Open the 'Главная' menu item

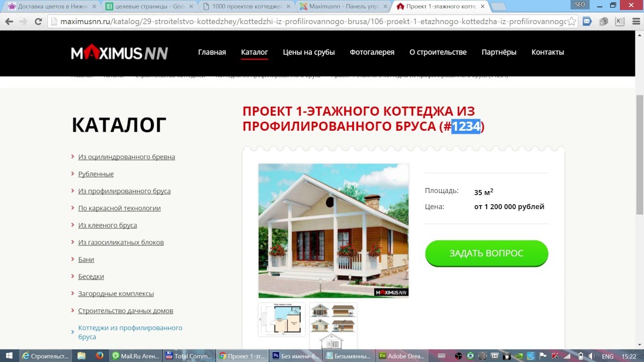(x=212, y=52)
